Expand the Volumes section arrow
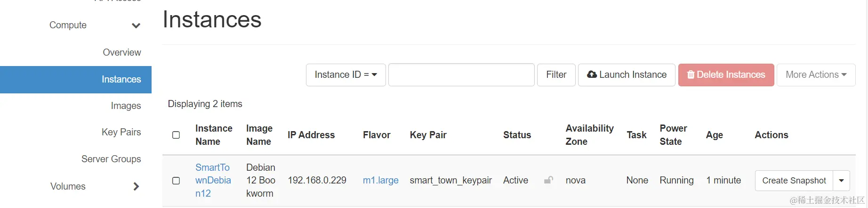 136,186
